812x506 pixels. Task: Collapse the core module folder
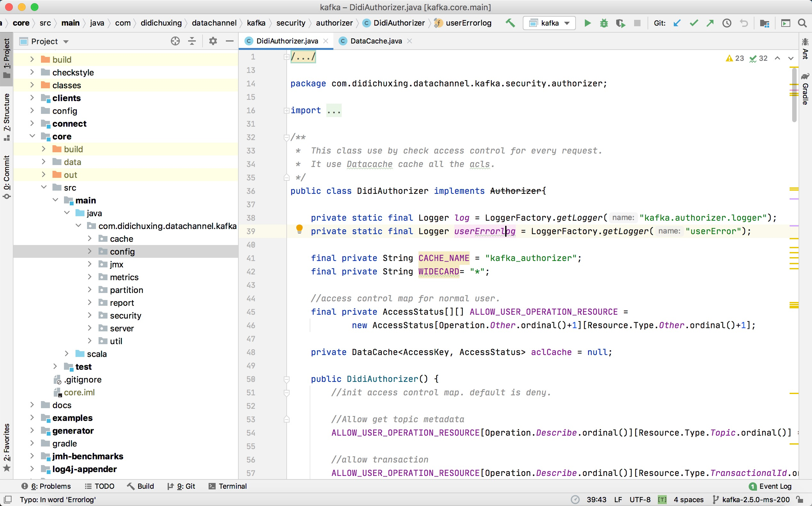pyautogui.click(x=32, y=136)
